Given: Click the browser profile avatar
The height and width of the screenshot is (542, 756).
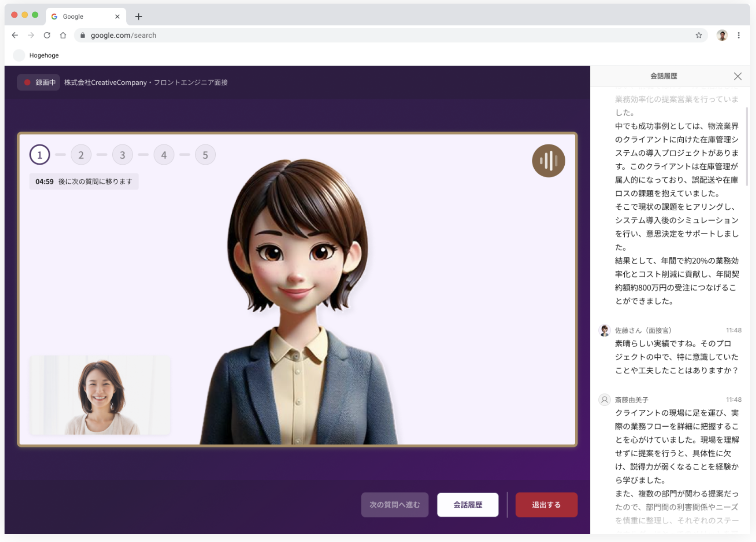Looking at the screenshot, I should 722,35.
